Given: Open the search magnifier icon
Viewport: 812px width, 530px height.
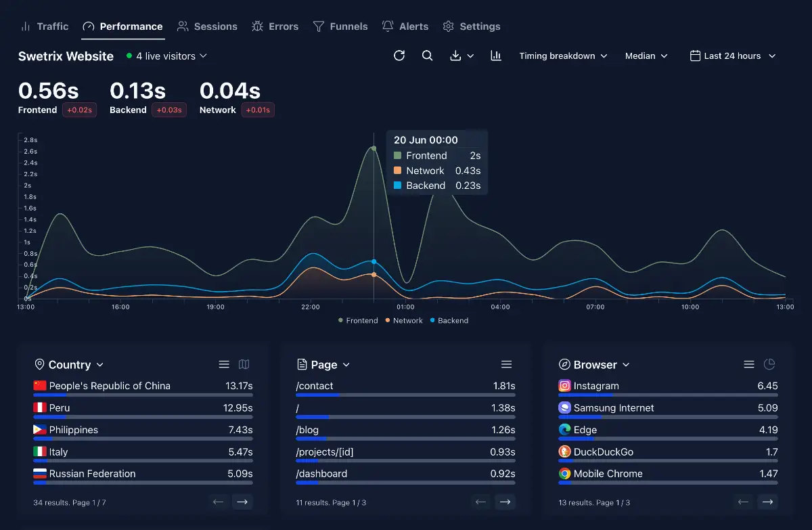Looking at the screenshot, I should pyautogui.click(x=427, y=56).
